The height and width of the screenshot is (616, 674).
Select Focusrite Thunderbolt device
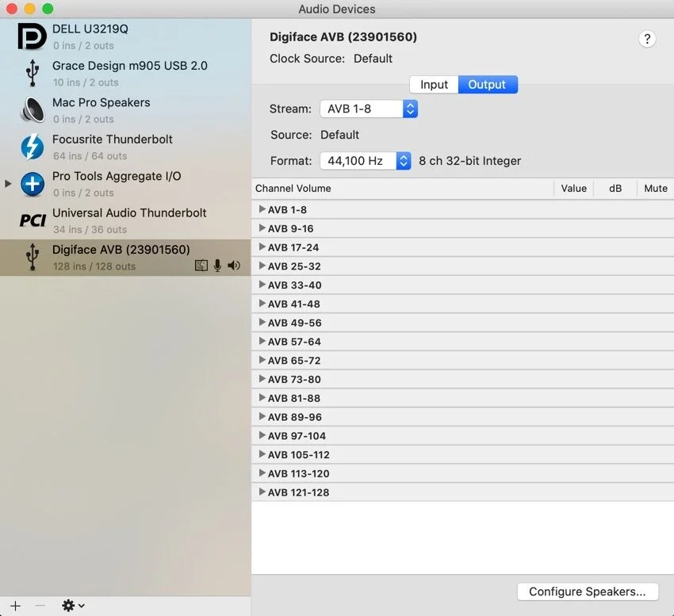tap(125, 147)
